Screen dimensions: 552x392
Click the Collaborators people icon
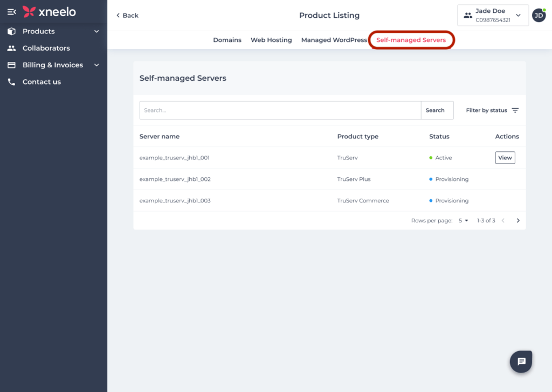12,48
